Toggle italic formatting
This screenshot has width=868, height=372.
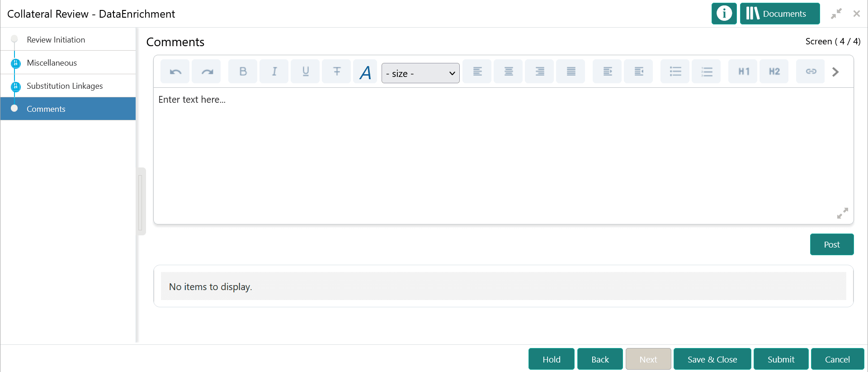pyautogui.click(x=274, y=72)
